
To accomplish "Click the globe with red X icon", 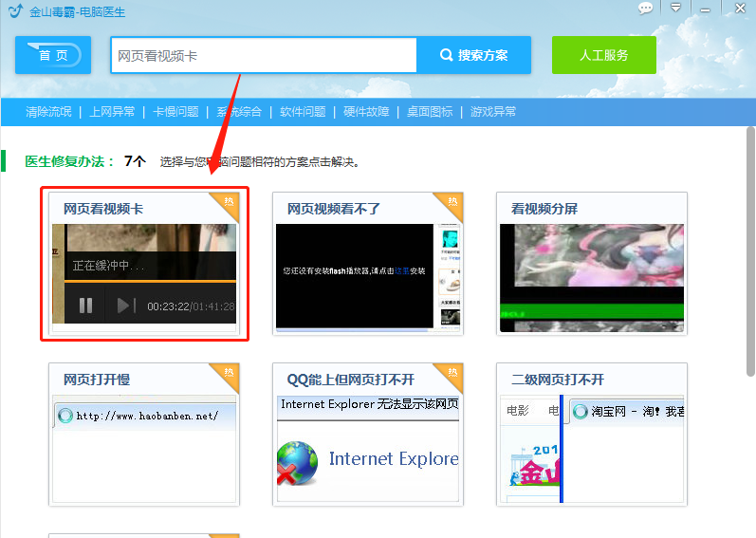I will click(297, 463).
